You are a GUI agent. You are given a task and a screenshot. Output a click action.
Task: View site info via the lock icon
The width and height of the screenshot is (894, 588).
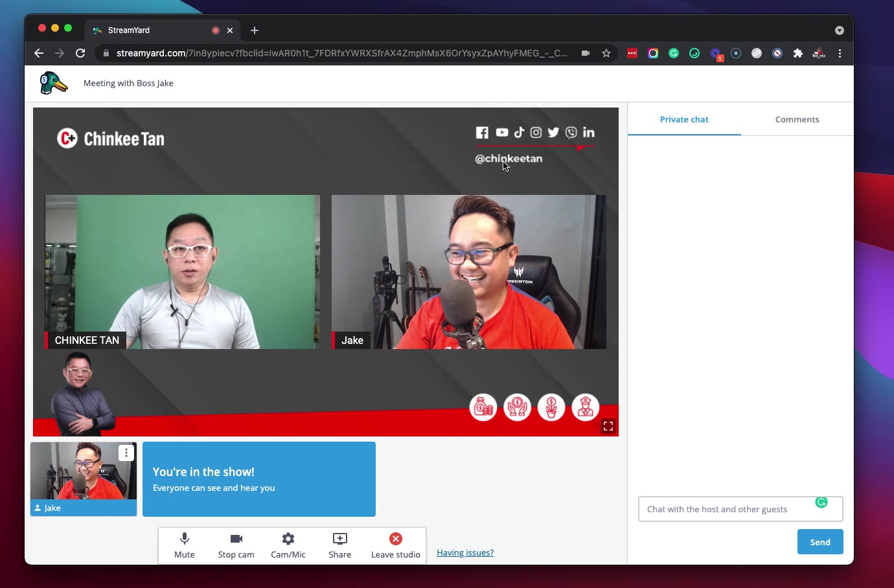tap(106, 53)
